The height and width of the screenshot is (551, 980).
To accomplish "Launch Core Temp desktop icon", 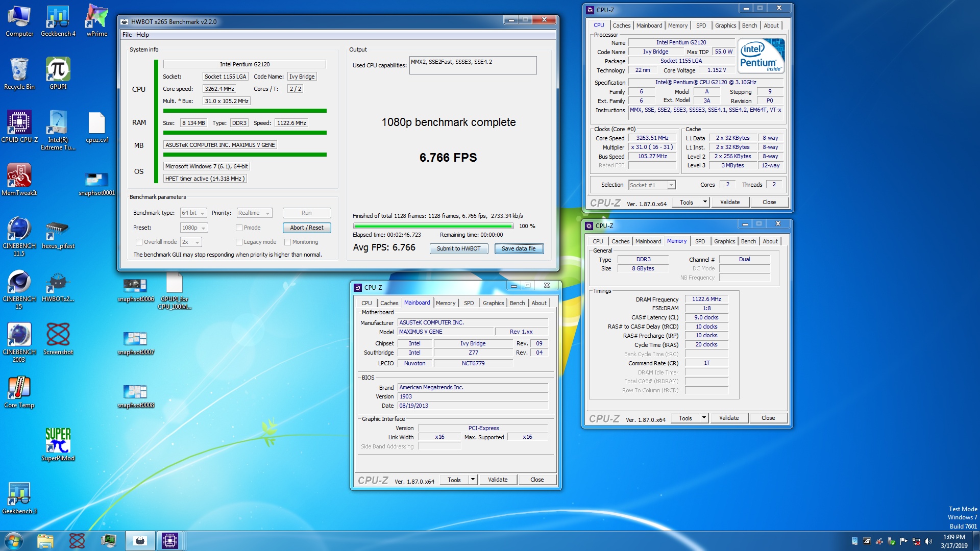I will point(19,392).
